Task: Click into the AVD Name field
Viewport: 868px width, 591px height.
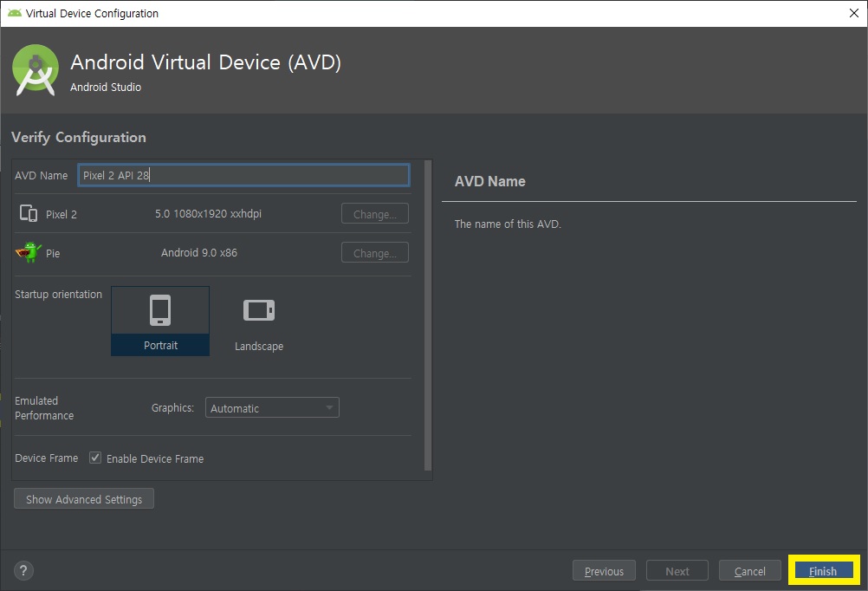Action: coord(243,175)
